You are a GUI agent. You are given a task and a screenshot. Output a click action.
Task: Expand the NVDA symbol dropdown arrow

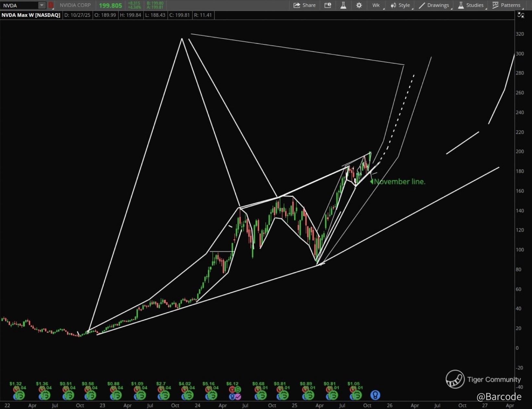tap(42, 5)
